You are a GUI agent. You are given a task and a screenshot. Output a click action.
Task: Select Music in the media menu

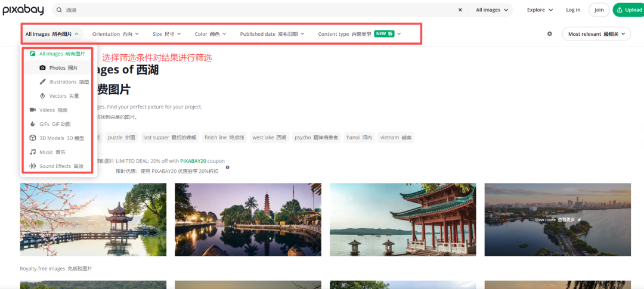58,152
